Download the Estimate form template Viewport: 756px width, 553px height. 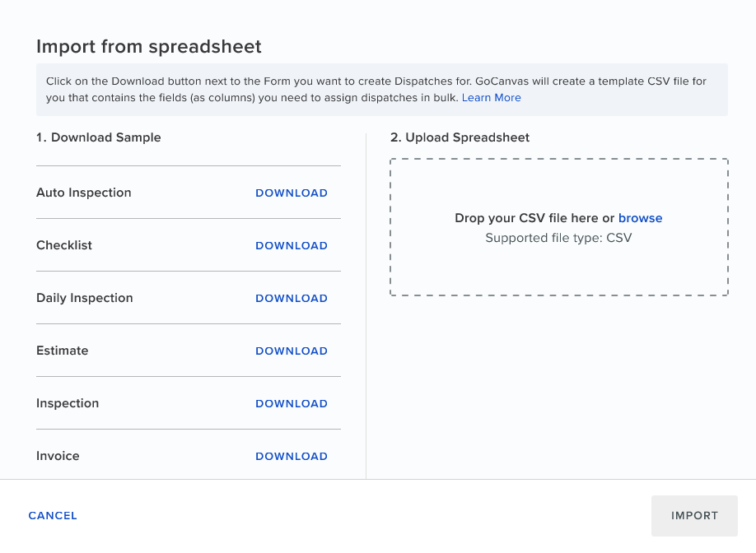point(292,351)
